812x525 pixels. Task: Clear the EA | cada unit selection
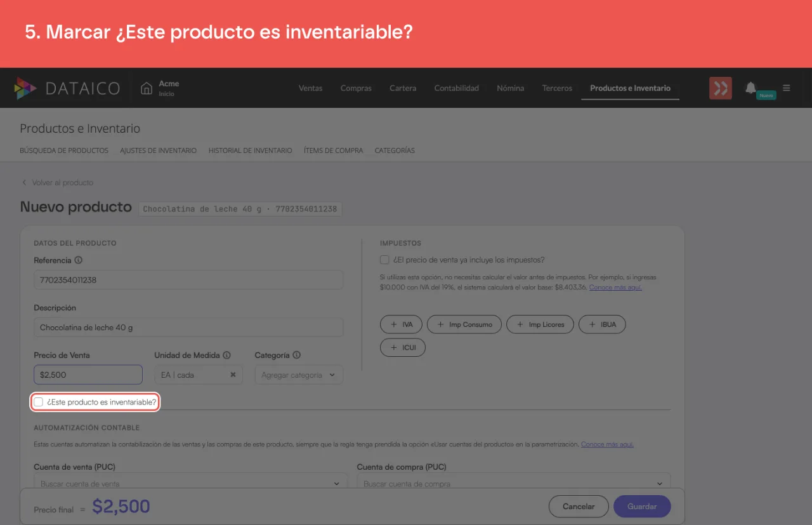233,375
